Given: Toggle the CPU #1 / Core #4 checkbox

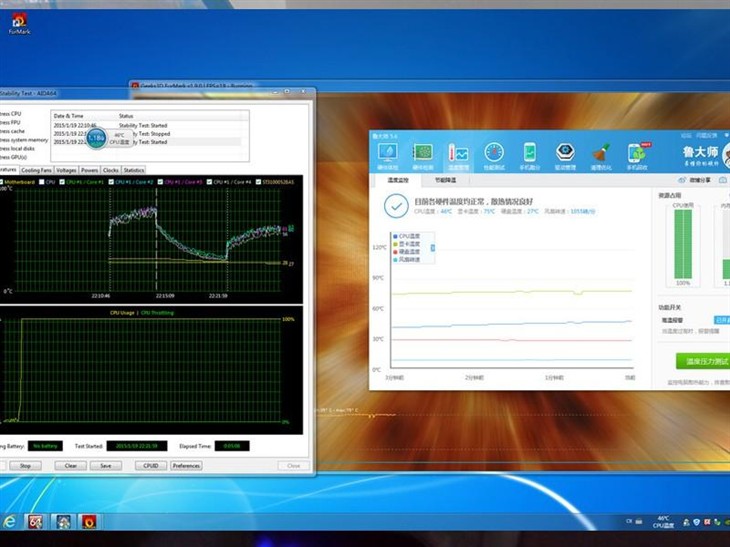Looking at the screenshot, I should tap(209, 182).
